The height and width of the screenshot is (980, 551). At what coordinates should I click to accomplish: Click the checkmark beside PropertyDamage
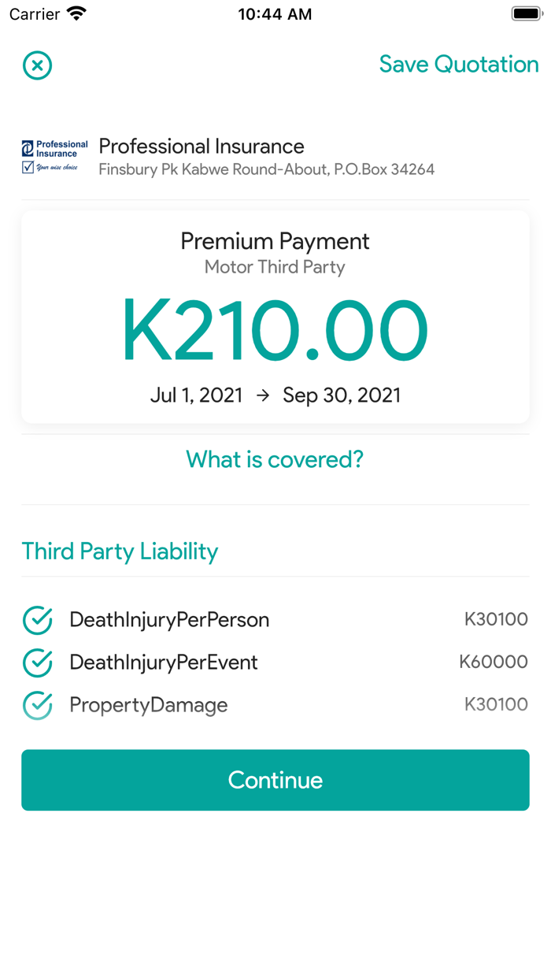[x=36, y=705]
